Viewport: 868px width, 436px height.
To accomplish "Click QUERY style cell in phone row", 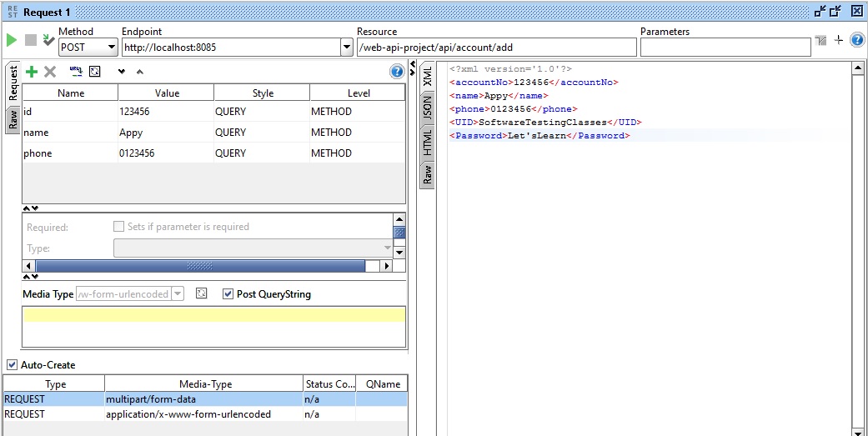I will [263, 153].
